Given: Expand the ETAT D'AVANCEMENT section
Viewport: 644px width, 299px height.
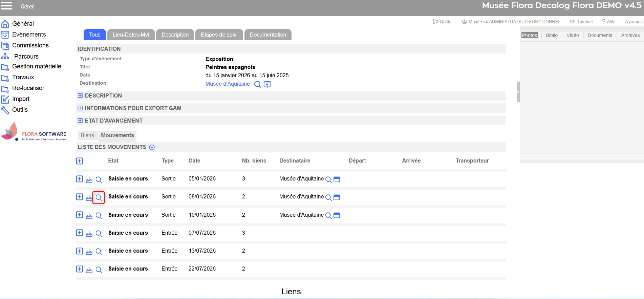Looking at the screenshot, I should click(x=80, y=121).
